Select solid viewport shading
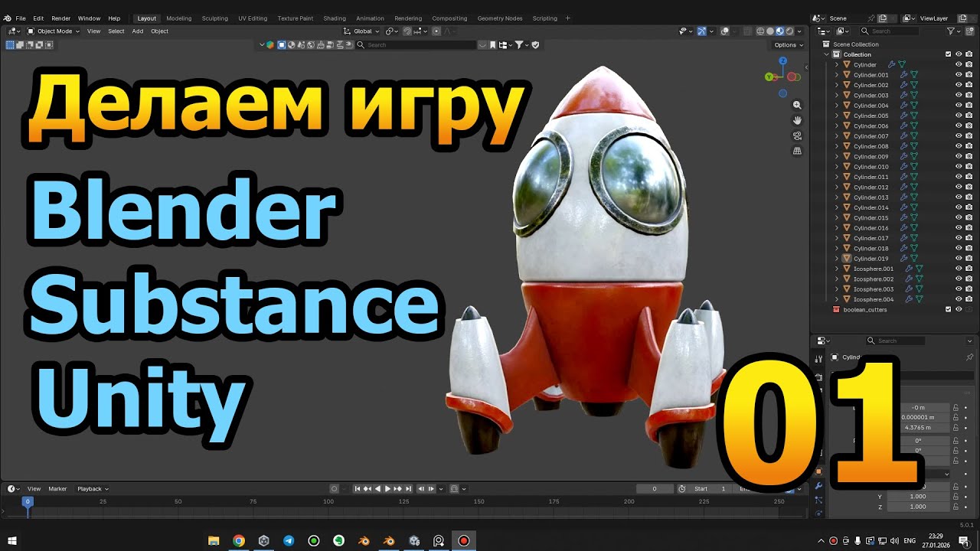The image size is (980, 551). pos(770,31)
